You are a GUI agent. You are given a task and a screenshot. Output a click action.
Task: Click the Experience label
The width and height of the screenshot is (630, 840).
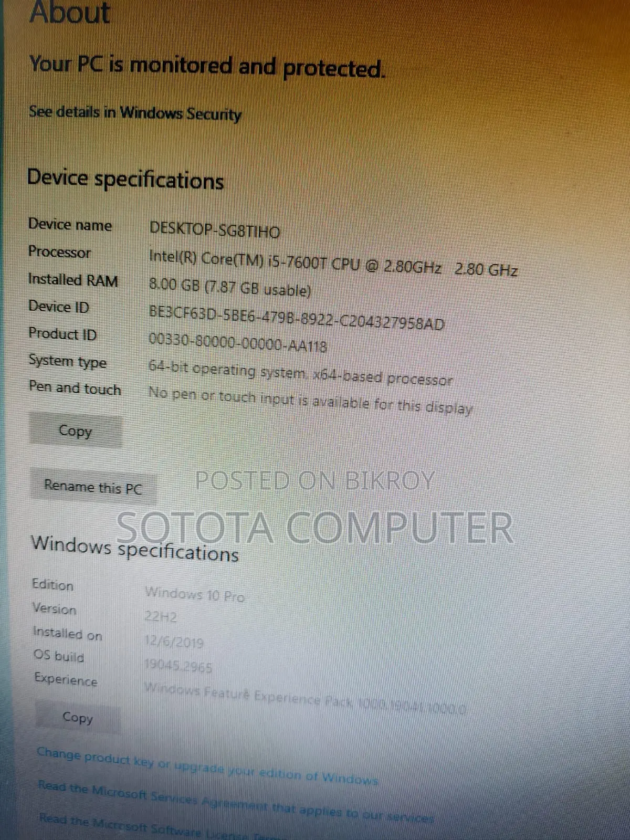(x=66, y=679)
